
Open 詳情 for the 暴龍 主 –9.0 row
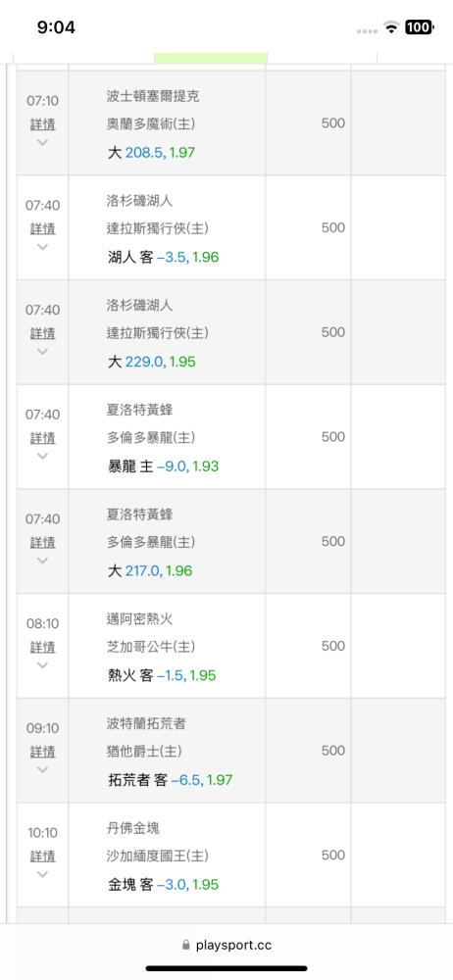[42, 437]
